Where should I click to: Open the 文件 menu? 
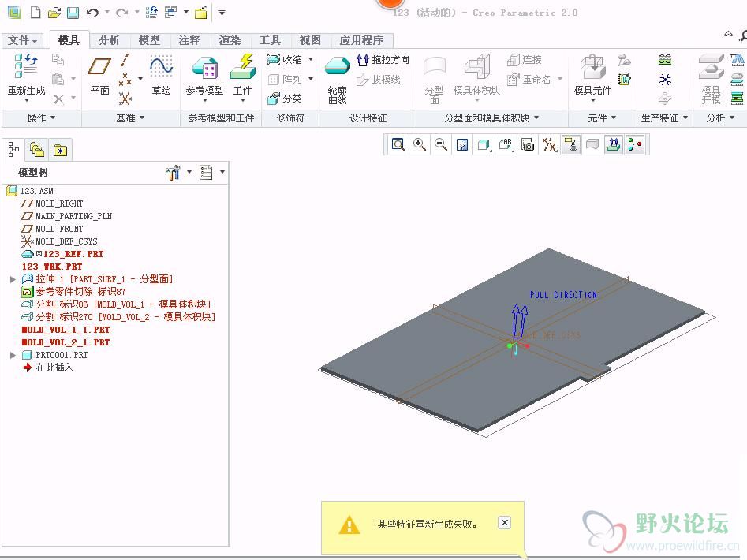tap(22, 40)
